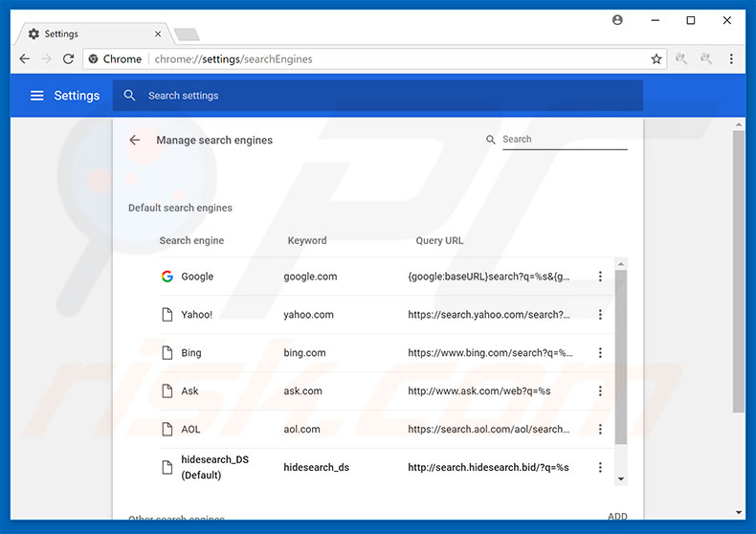Click the Google query URL text
This screenshot has width=756, height=534.
point(489,277)
